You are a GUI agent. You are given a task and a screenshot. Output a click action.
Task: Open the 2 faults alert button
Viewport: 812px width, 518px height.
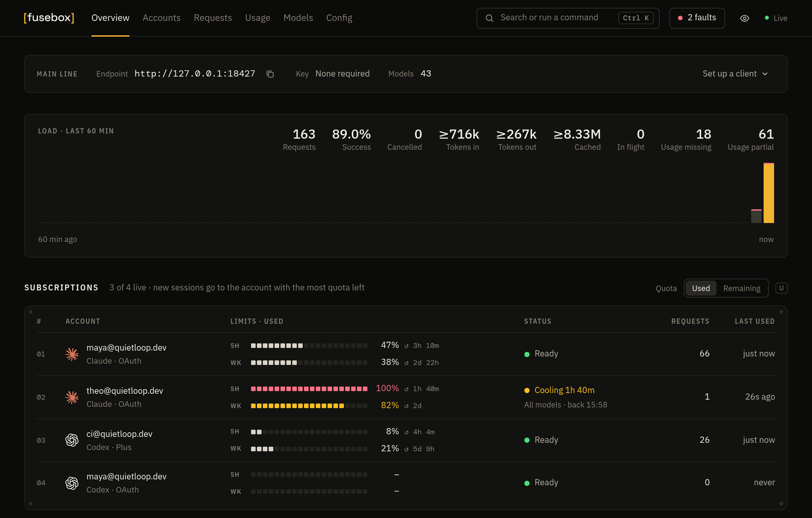click(697, 18)
